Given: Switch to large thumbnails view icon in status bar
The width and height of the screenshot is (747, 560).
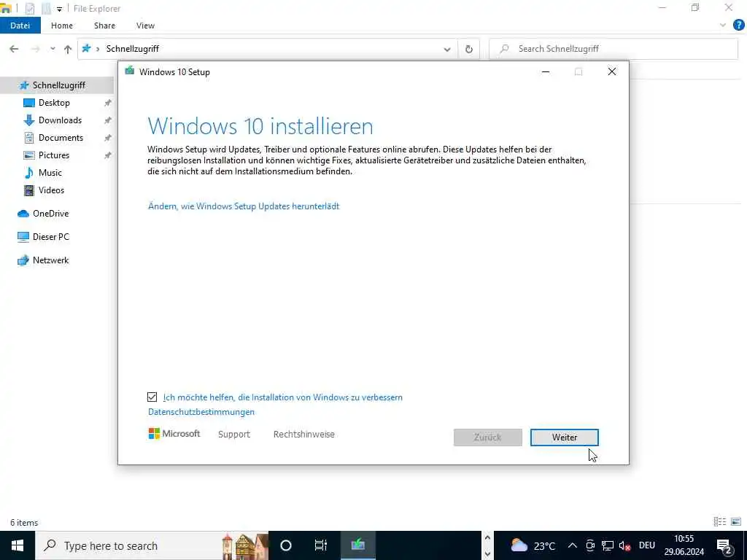Looking at the screenshot, I should click(x=736, y=522).
